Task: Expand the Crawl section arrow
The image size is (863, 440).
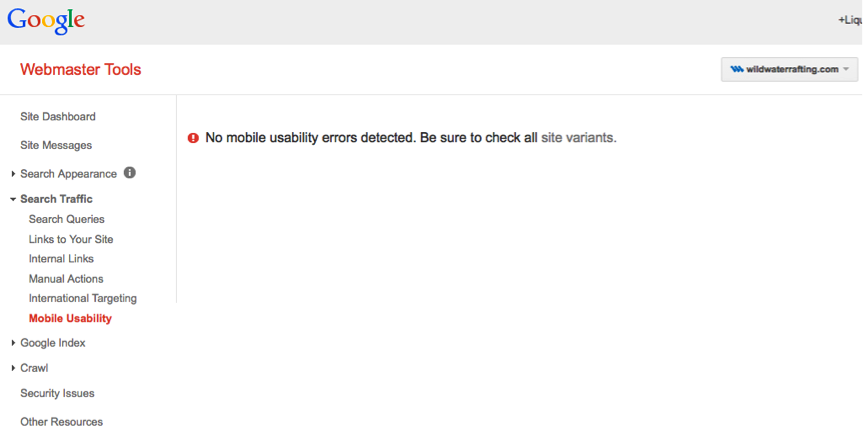Action: pyautogui.click(x=13, y=368)
